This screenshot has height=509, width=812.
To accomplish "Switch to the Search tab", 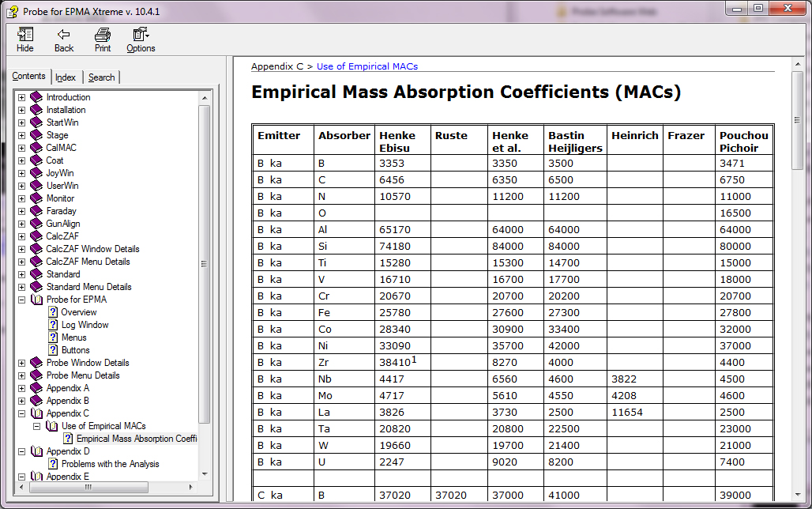I will point(101,77).
